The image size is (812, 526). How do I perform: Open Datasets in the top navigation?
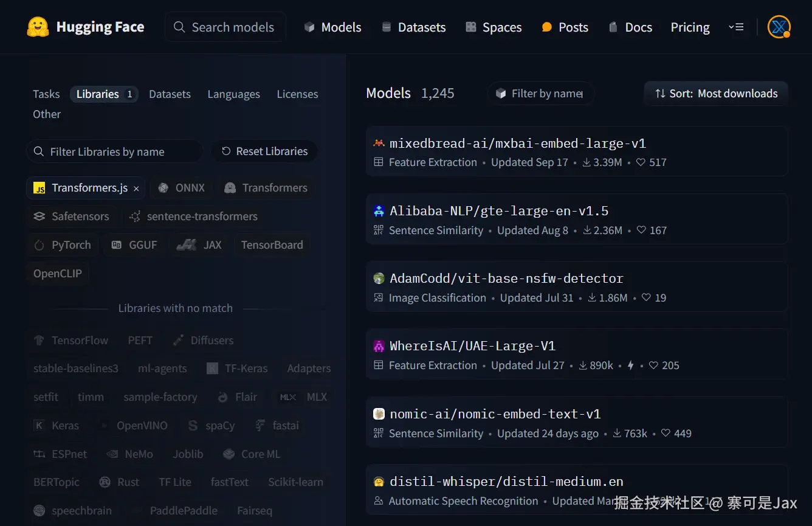413,27
